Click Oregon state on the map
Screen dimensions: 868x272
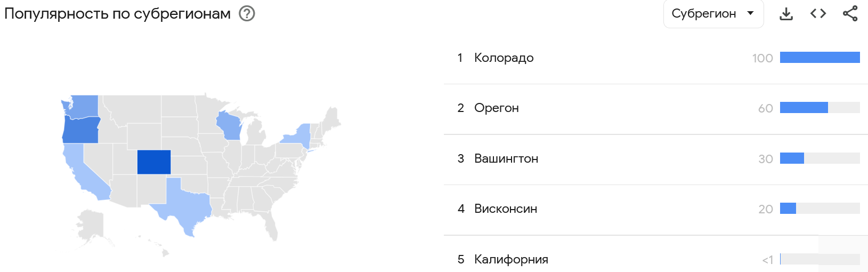(x=80, y=130)
